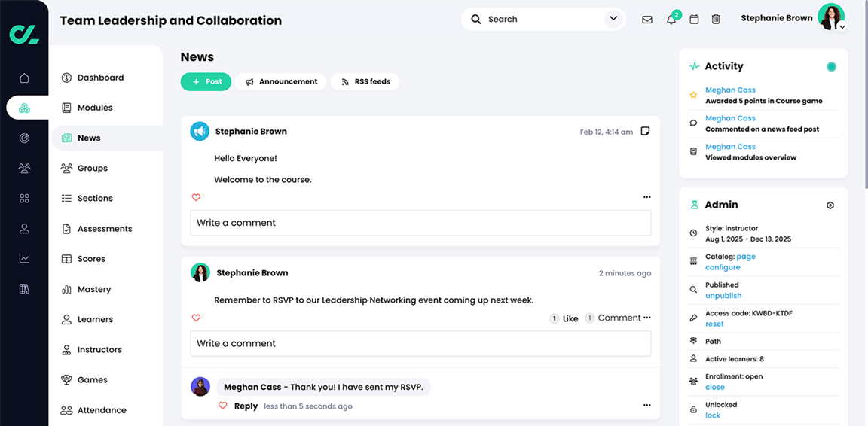Click Stephanie Brown's header profile avatar
The width and height of the screenshot is (868, 426).
[831, 17]
